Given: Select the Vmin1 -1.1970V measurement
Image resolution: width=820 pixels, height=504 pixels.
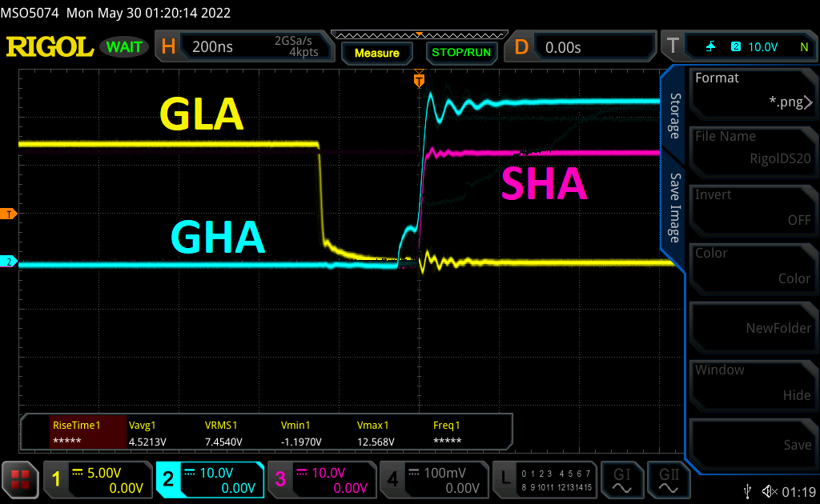Looking at the screenshot, I should tap(301, 433).
